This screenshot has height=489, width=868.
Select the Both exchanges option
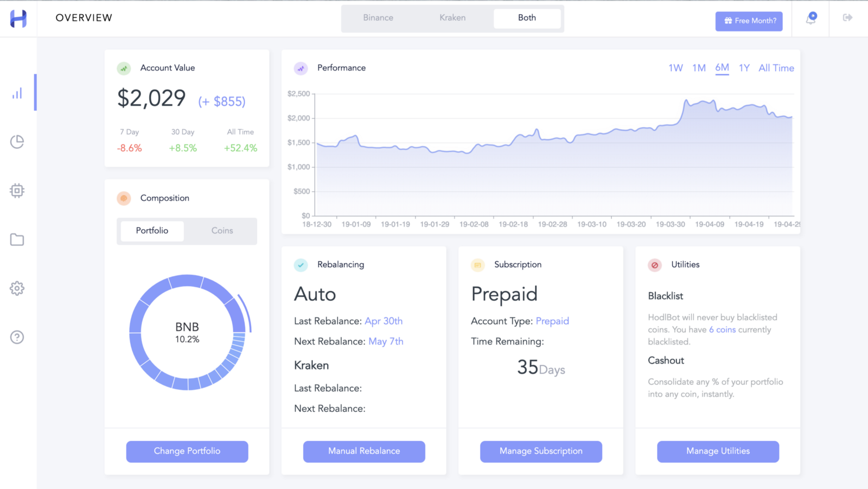coord(527,18)
